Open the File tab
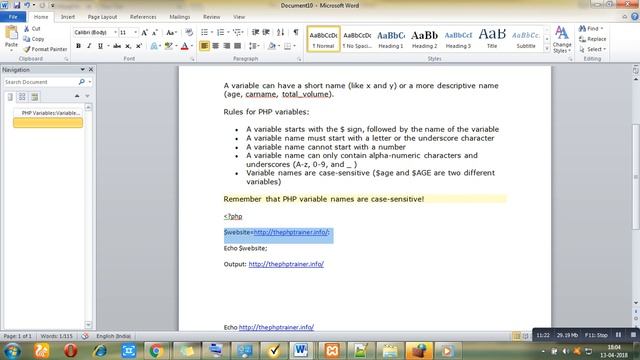 [x=13, y=17]
